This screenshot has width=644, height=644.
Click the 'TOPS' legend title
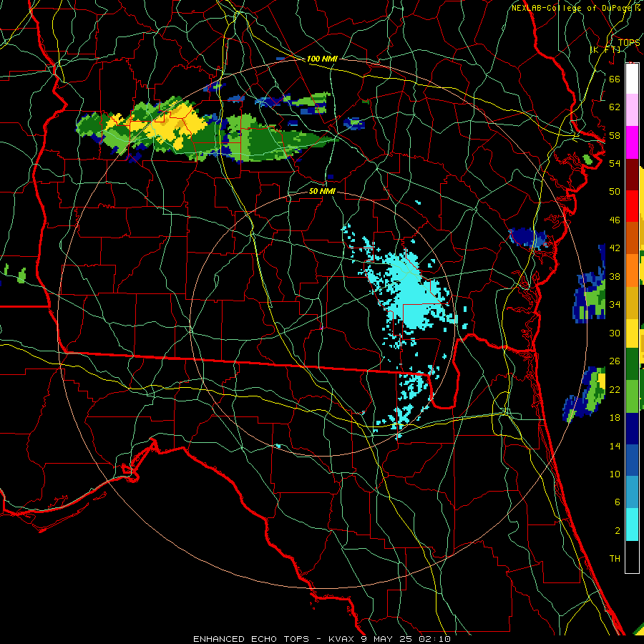(629, 42)
